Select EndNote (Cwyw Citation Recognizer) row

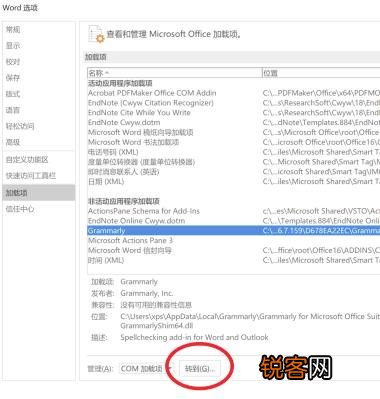pyautogui.click(x=234, y=103)
